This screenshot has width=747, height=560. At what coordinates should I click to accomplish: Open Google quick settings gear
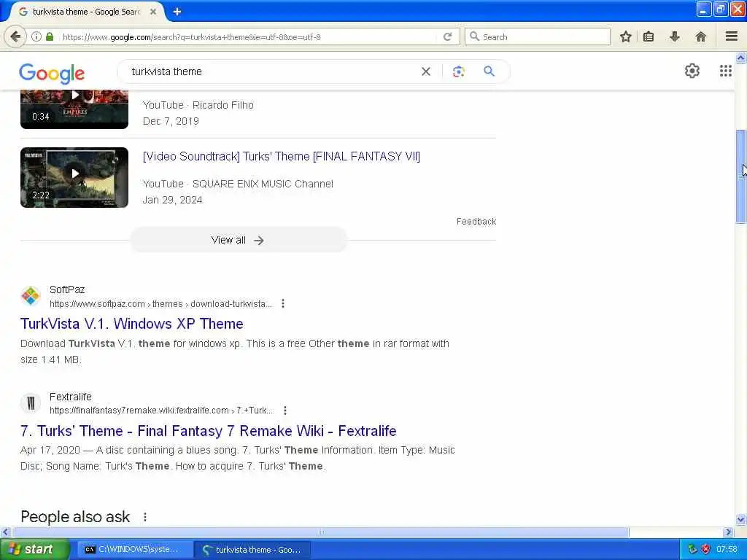[692, 71]
